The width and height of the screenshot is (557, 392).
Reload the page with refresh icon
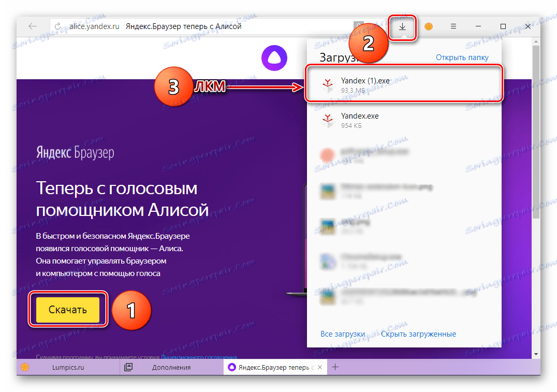[57, 26]
